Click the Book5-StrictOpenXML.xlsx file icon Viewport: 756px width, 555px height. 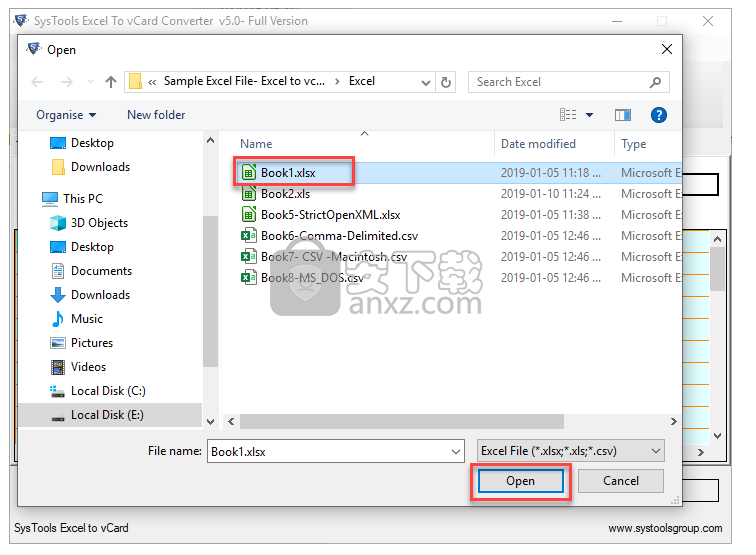click(x=248, y=214)
